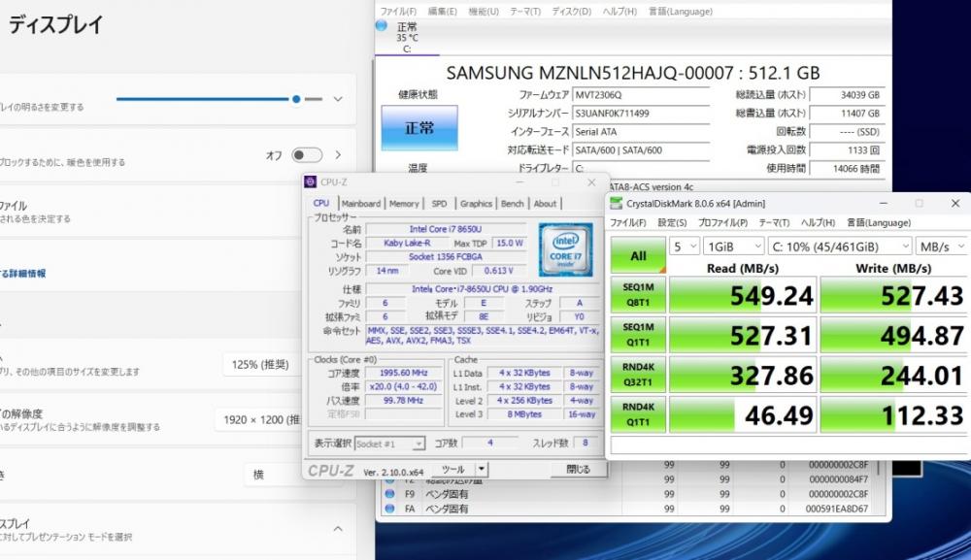This screenshot has height=560, width=971.
Task: Run the SEQ1M Q1T1 benchmark
Action: click(x=638, y=334)
